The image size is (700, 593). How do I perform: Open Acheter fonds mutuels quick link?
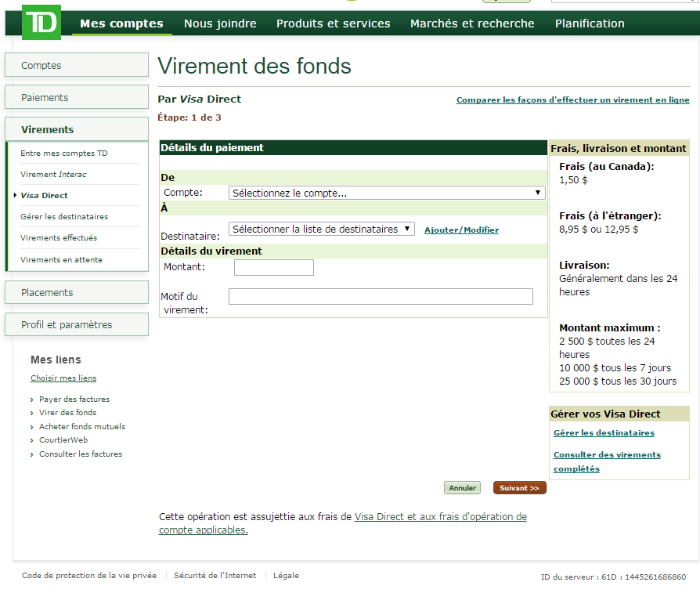coord(82,426)
